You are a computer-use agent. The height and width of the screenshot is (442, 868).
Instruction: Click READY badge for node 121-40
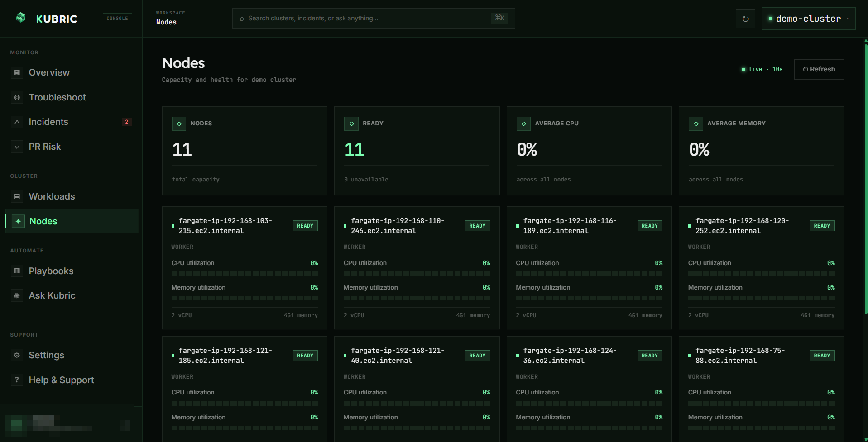click(478, 356)
